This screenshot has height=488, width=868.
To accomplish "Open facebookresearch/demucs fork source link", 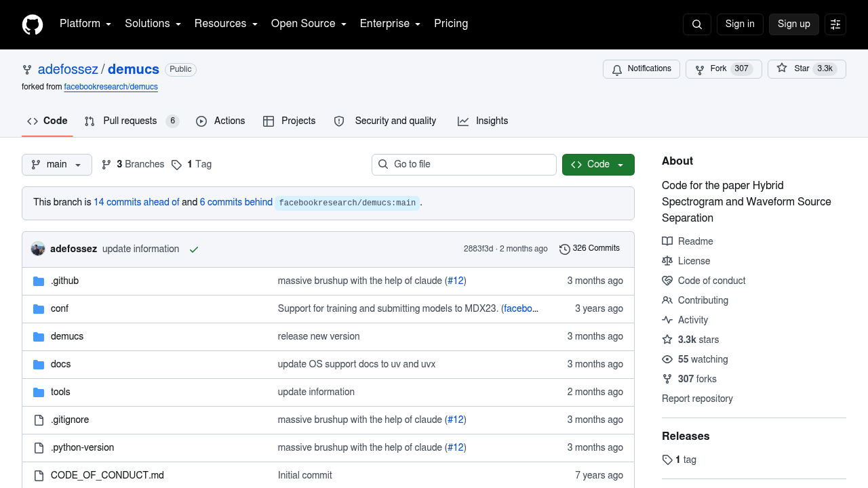I will click(x=111, y=87).
